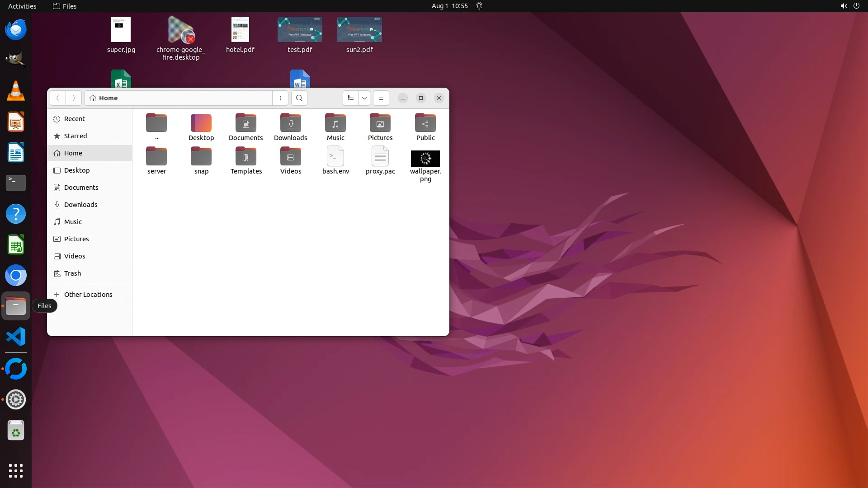Click Other Locations in the sidebar
Viewport: 868px width, 488px height.
coord(88,295)
